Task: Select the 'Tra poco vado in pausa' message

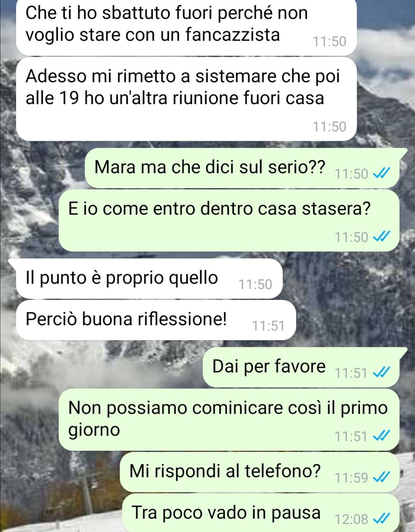Action: point(261,513)
